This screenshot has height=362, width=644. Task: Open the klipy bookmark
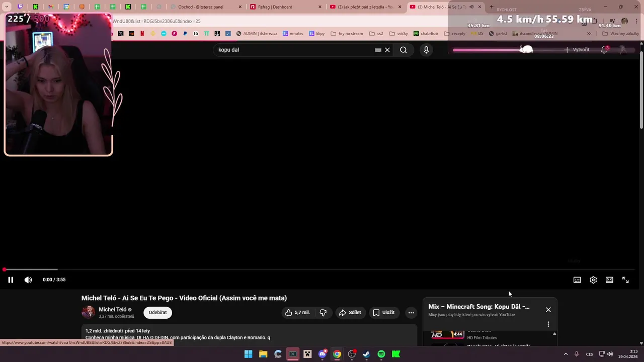pyautogui.click(x=317, y=34)
